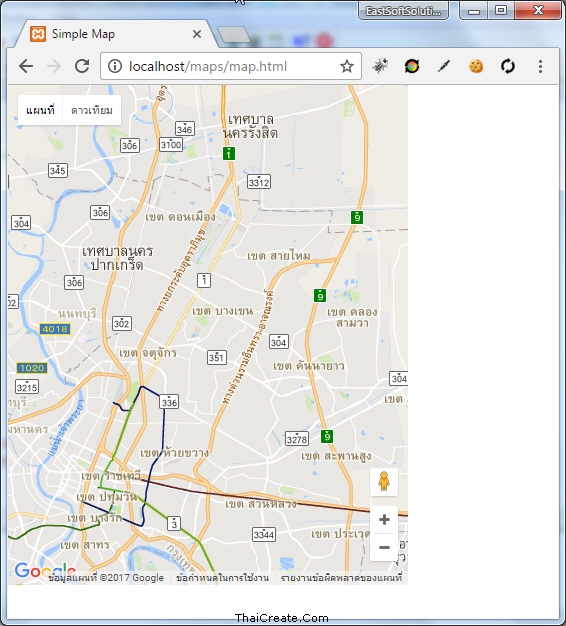Select the Simple Map browser tab

tap(116, 34)
